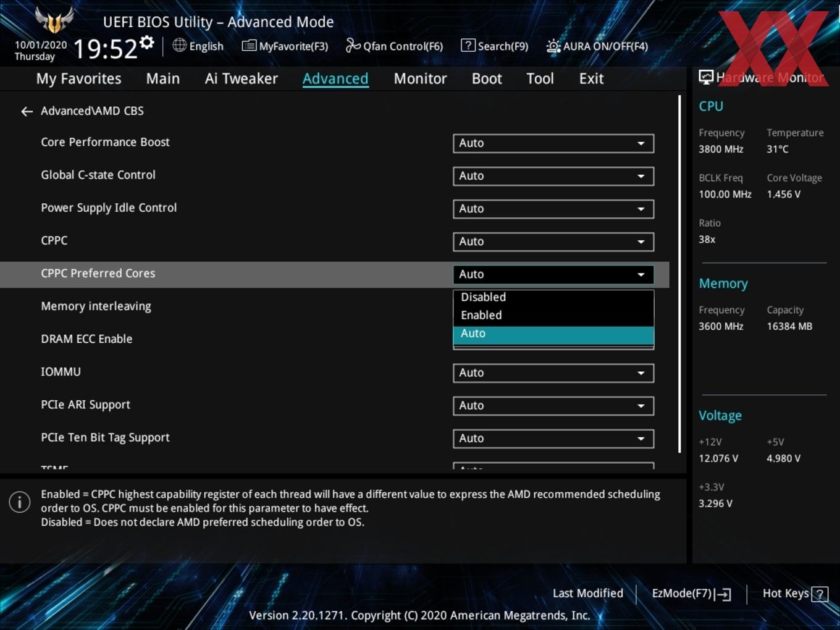Select the Memory interleaving row label
The image size is (840, 630).
click(x=96, y=306)
